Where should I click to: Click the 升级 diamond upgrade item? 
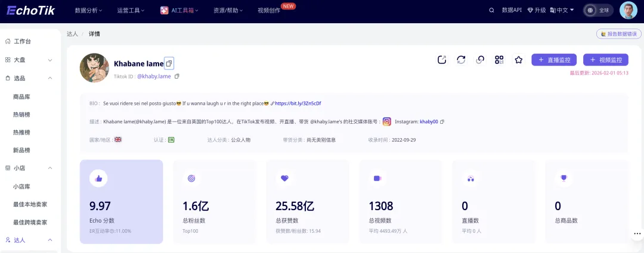click(x=537, y=10)
